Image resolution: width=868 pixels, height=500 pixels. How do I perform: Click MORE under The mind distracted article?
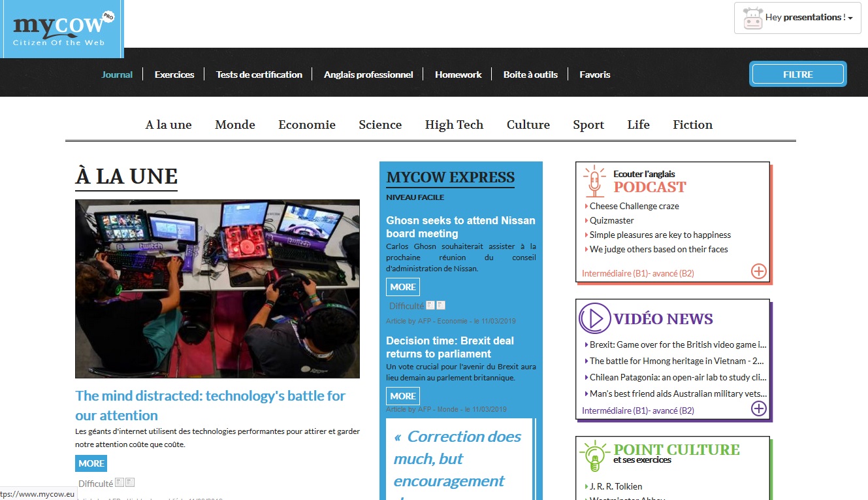[x=91, y=463]
